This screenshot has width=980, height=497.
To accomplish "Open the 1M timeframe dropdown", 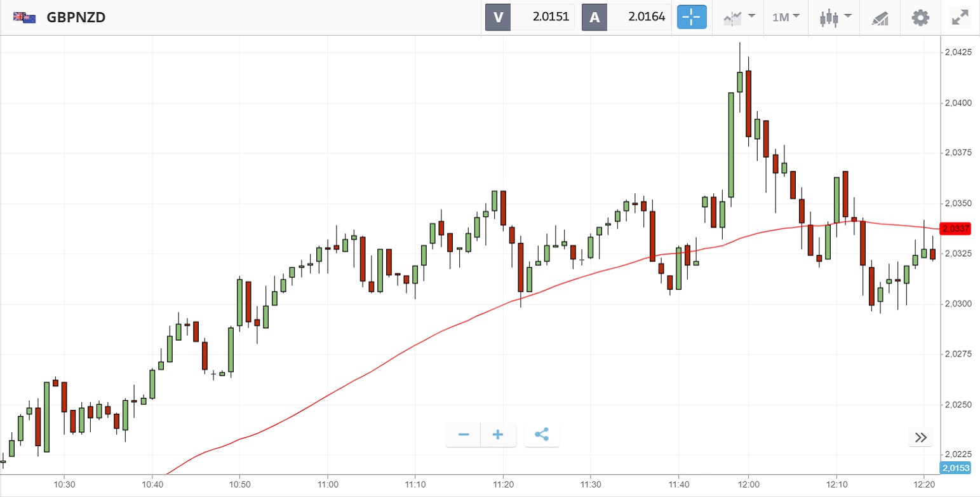I will click(x=786, y=17).
